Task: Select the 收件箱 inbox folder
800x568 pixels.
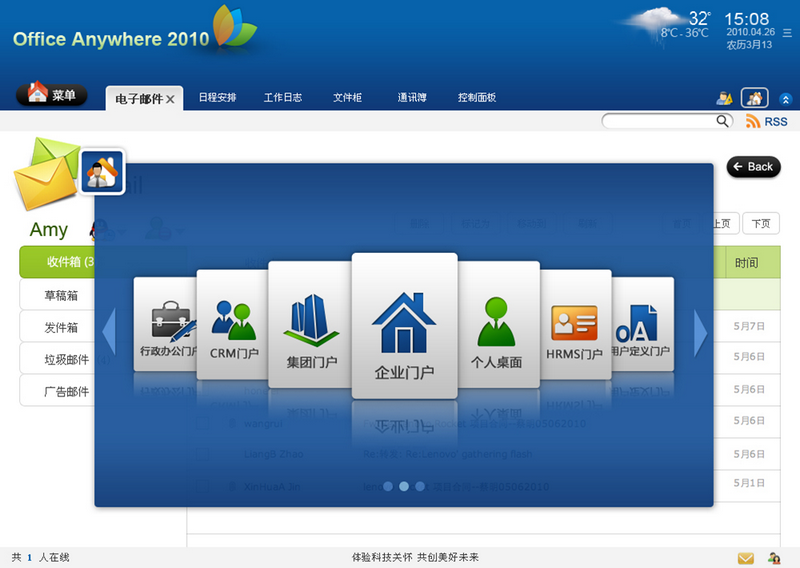Action: click(57, 262)
